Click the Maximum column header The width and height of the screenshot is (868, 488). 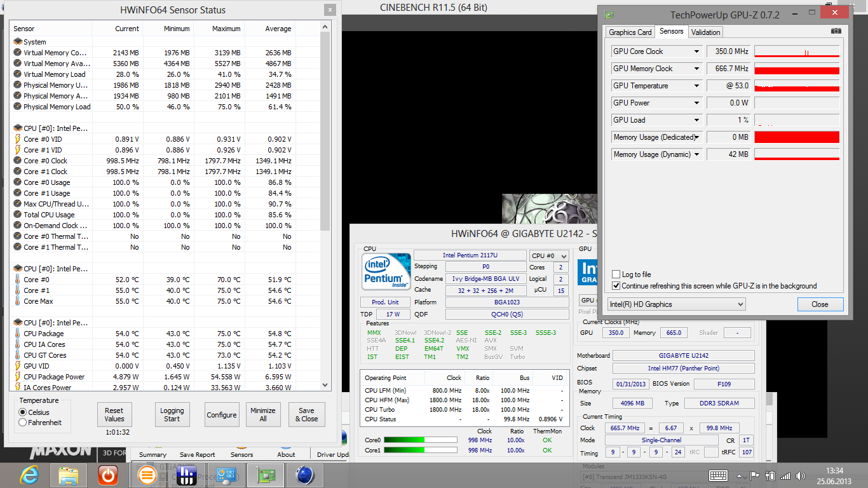219,29
